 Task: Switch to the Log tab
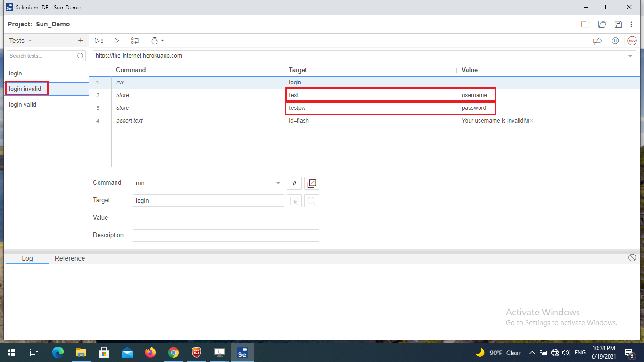(27, 258)
